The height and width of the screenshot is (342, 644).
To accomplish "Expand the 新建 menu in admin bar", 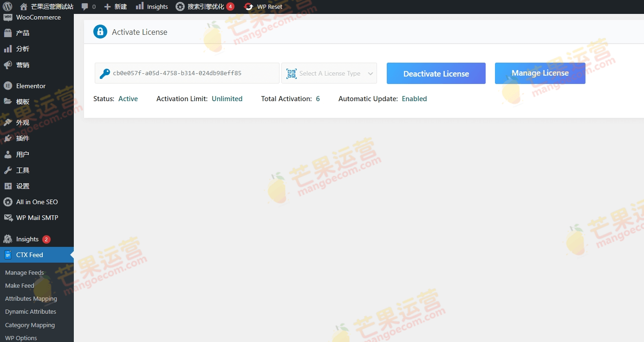I will point(116,6).
